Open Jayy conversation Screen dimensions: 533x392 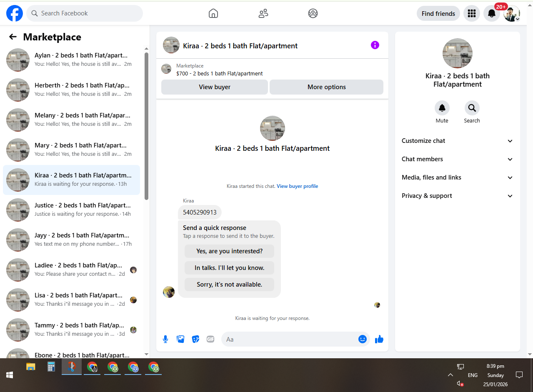tap(72, 240)
